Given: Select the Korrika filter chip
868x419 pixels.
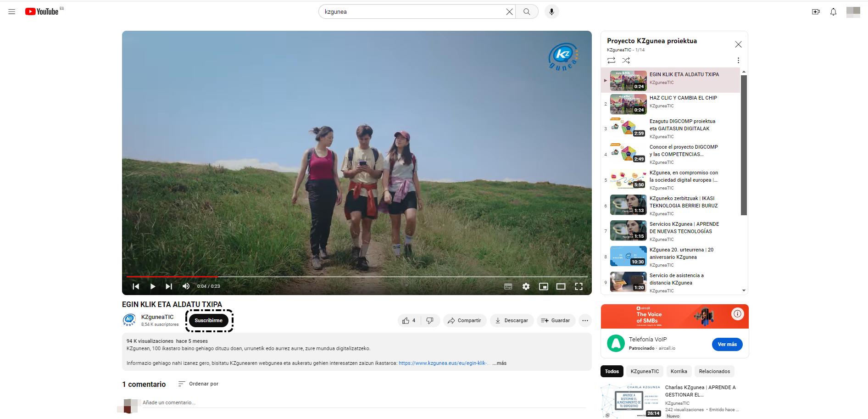Looking at the screenshot, I should tap(679, 371).
